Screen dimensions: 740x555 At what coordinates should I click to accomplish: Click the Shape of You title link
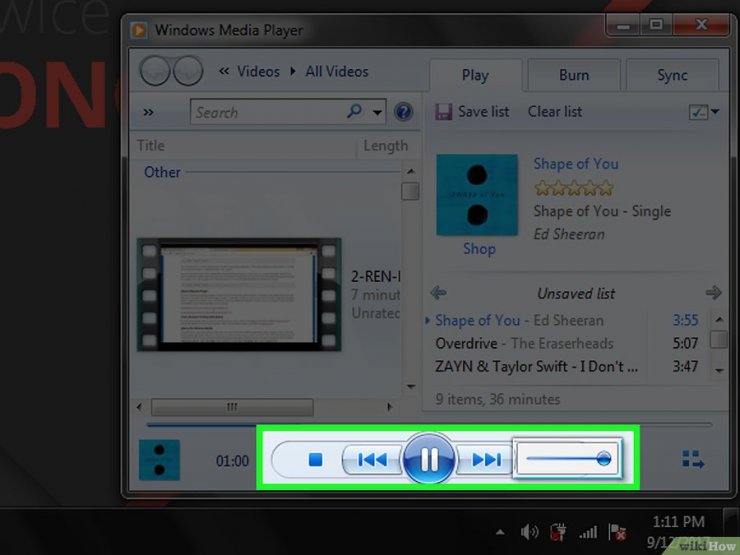click(x=576, y=164)
